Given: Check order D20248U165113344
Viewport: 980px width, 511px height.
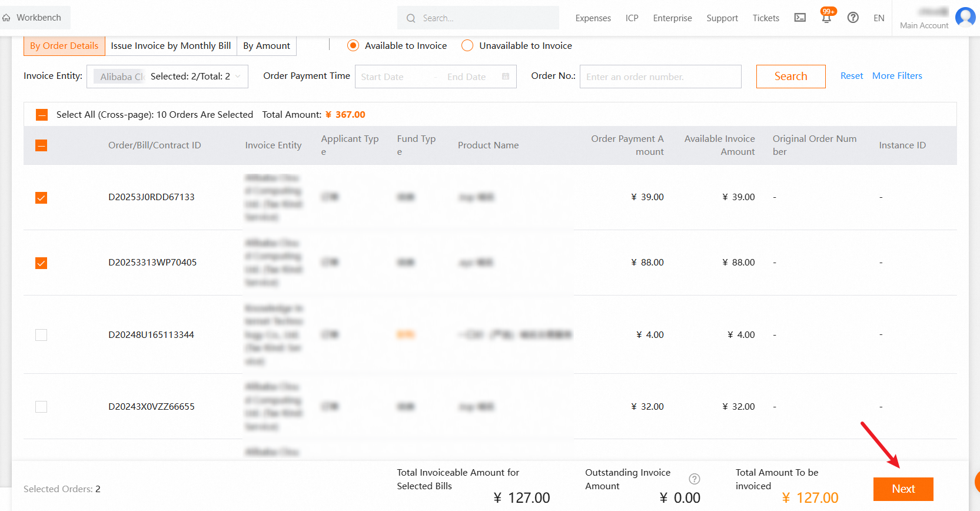Looking at the screenshot, I should click(41, 335).
